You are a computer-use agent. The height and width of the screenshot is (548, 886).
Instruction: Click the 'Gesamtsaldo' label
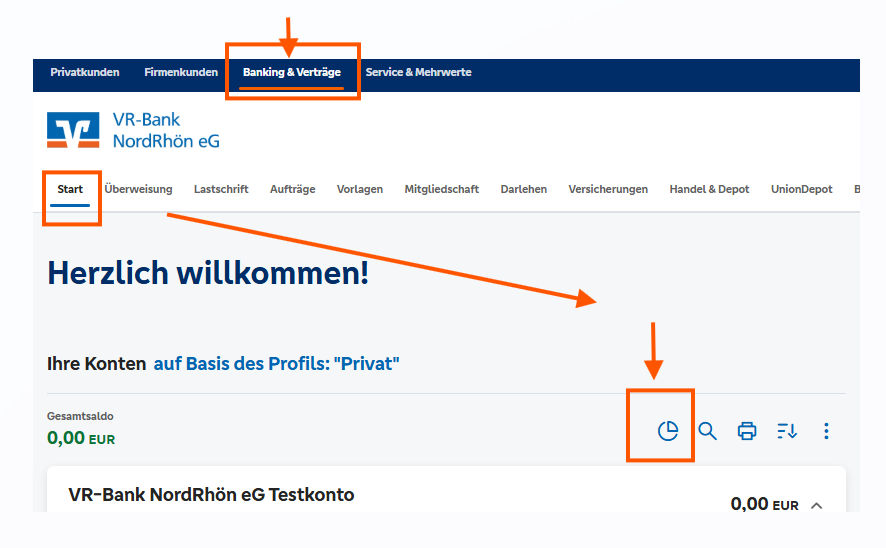click(x=80, y=416)
